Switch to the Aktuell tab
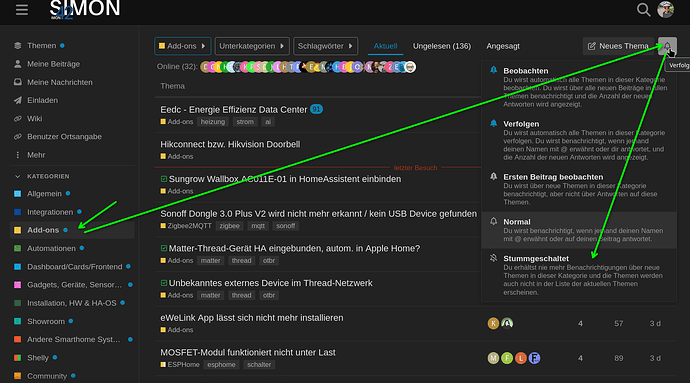 (385, 46)
